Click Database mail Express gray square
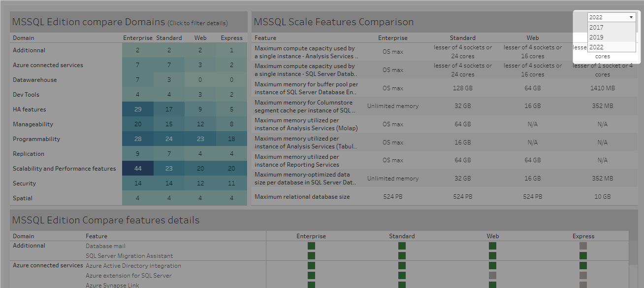Viewport: 644px width, 288px height. pos(583,246)
